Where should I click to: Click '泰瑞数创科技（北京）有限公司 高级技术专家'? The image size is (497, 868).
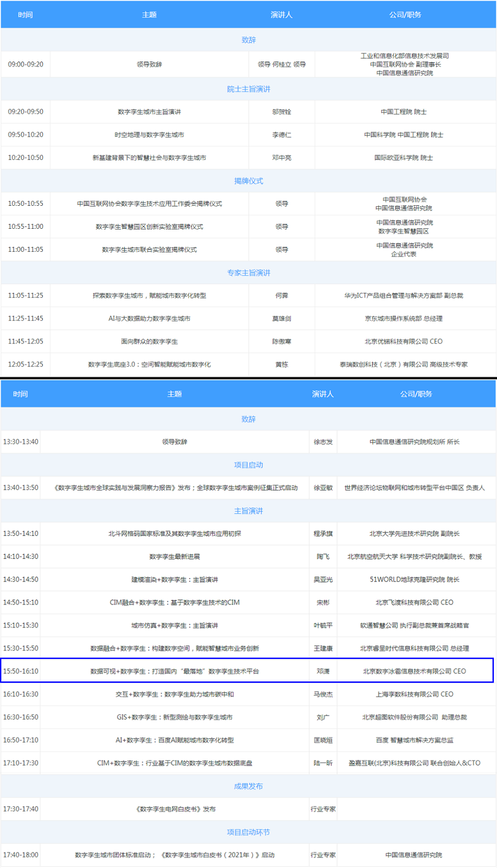(404, 364)
